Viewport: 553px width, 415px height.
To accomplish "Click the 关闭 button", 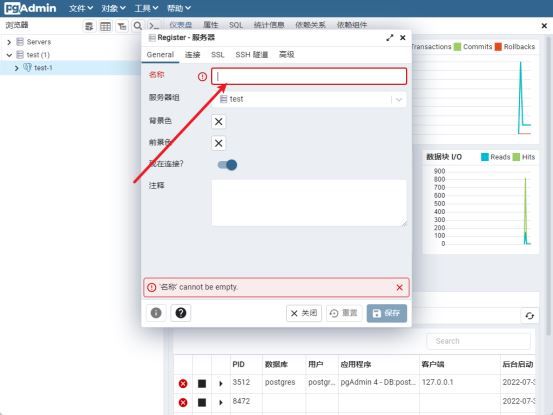I will 304,313.
